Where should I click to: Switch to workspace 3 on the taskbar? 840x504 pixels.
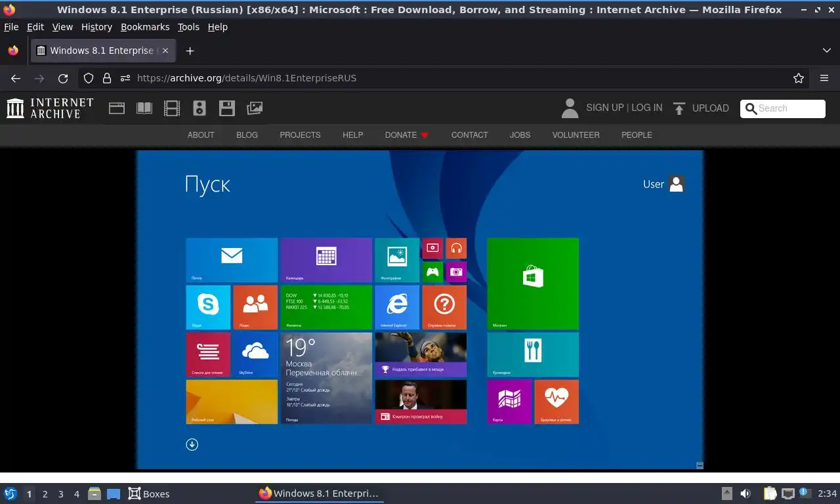point(61,494)
